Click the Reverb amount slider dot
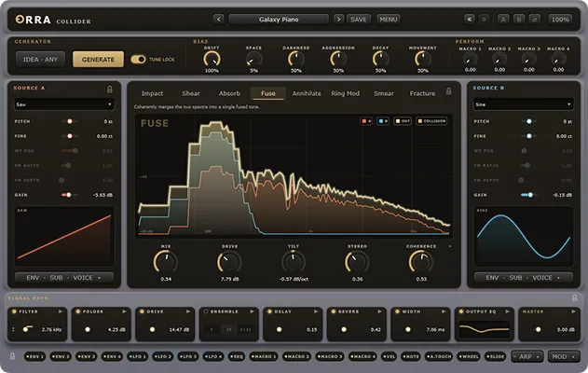Image resolution: width=588 pixels, height=373 pixels. pos(344,329)
